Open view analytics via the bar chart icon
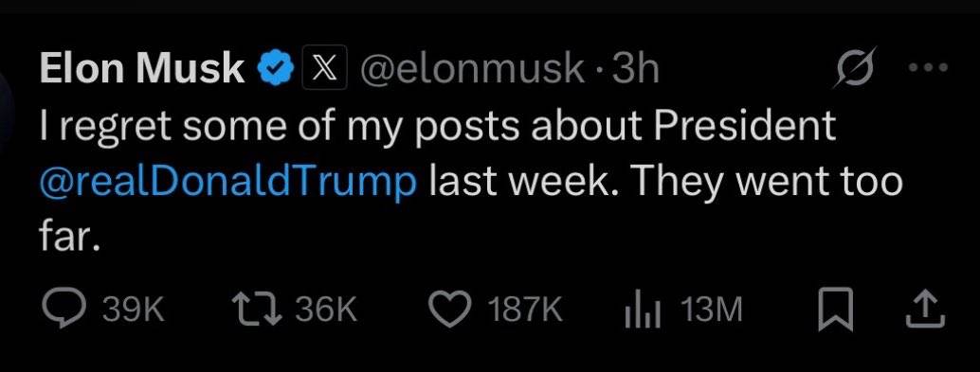Viewport: 980px width, 372px height. pyautogui.click(x=643, y=312)
